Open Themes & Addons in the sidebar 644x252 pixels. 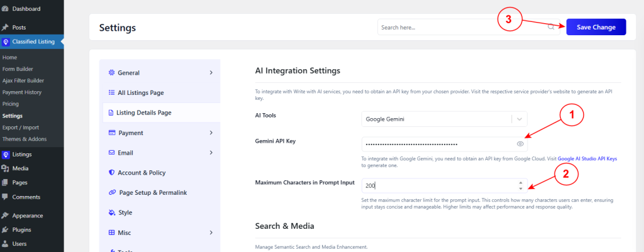click(x=25, y=139)
